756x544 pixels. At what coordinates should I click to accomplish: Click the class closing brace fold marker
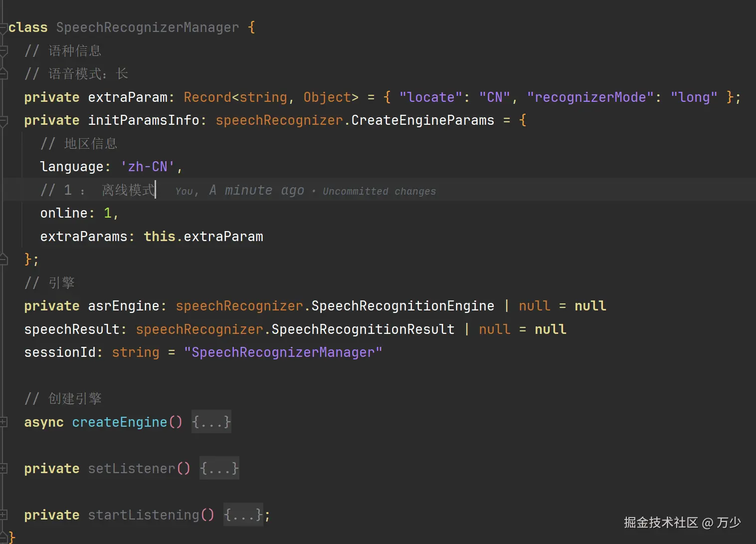[3, 538]
